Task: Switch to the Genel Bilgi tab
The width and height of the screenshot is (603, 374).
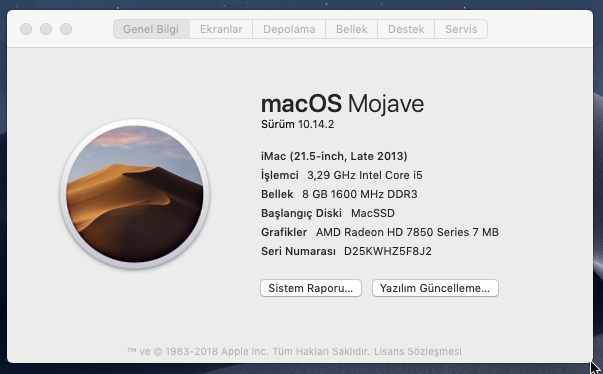Action: (151, 29)
